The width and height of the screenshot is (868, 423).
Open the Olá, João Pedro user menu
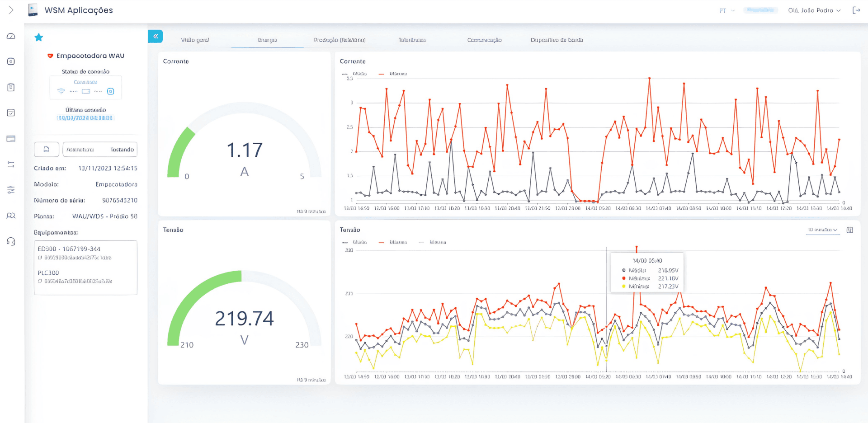814,10
